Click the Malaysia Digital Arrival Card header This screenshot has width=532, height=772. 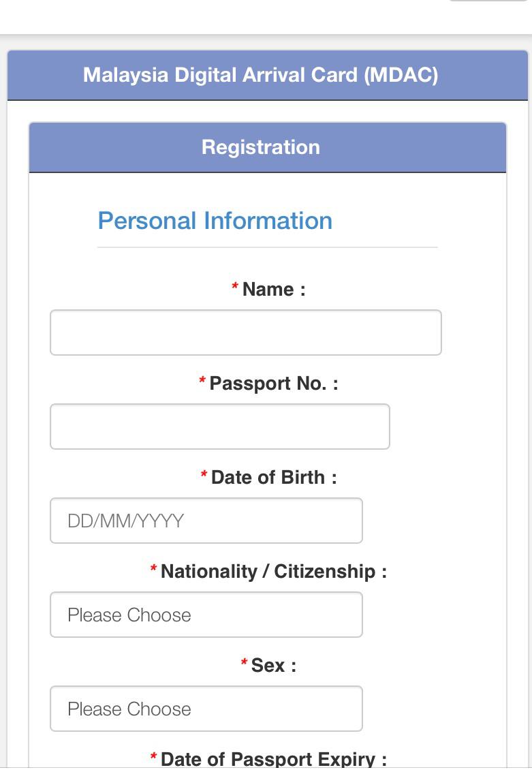260,75
